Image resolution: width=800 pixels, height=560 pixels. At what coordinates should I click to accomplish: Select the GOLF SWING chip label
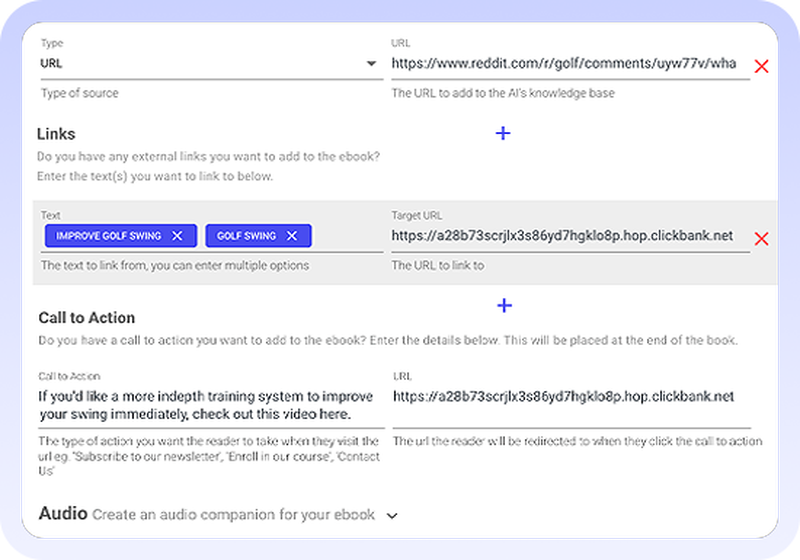click(246, 236)
